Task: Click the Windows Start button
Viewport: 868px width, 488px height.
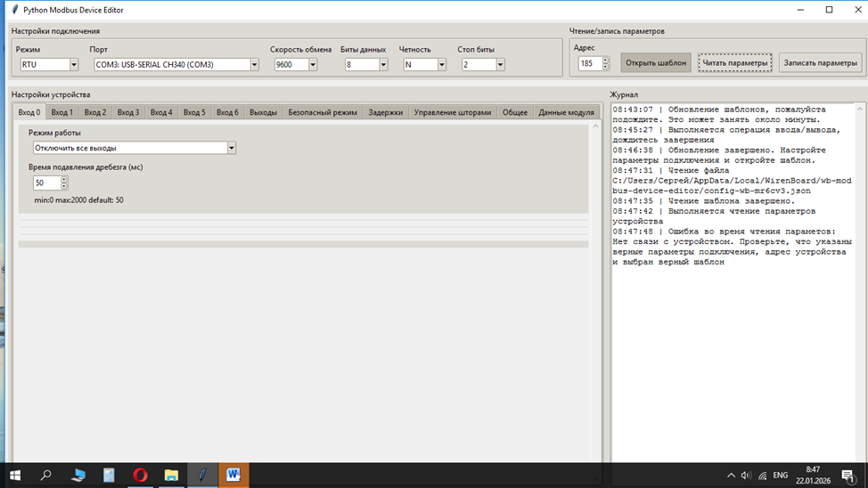Action: [14, 476]
